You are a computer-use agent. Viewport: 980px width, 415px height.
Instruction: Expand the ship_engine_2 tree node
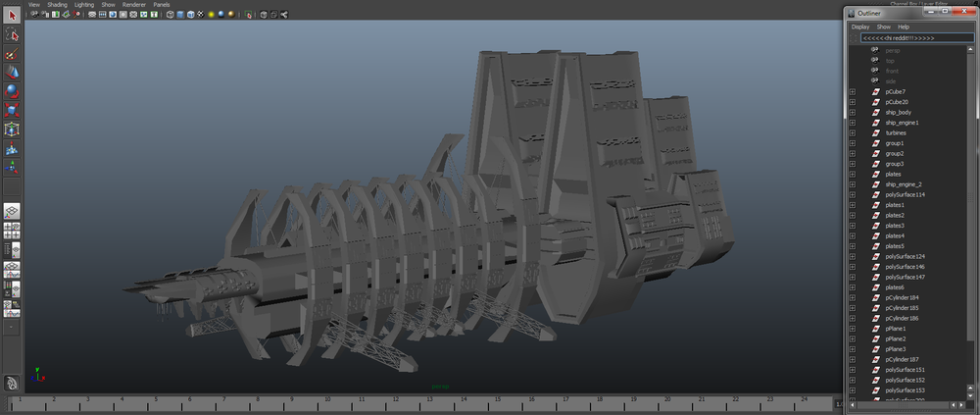(853, 184)
